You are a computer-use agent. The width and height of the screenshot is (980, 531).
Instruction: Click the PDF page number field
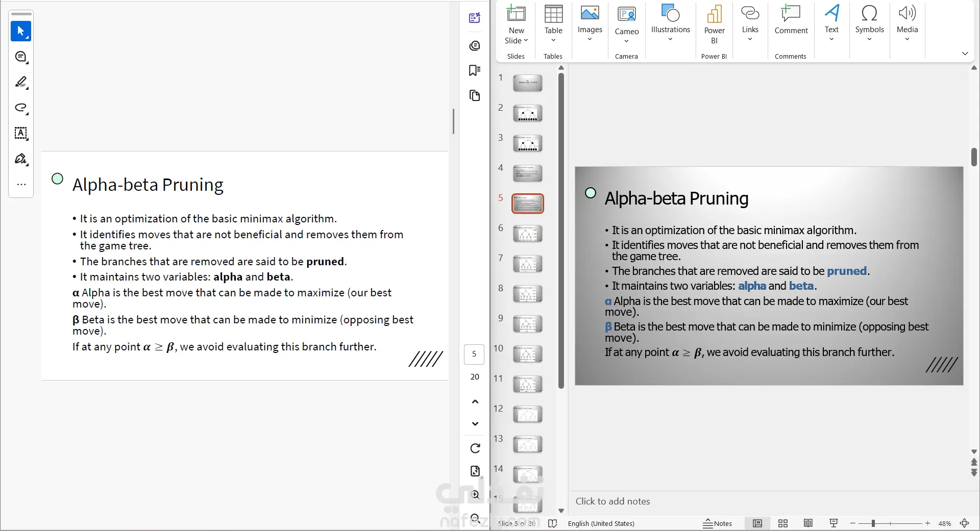[474, 354]
